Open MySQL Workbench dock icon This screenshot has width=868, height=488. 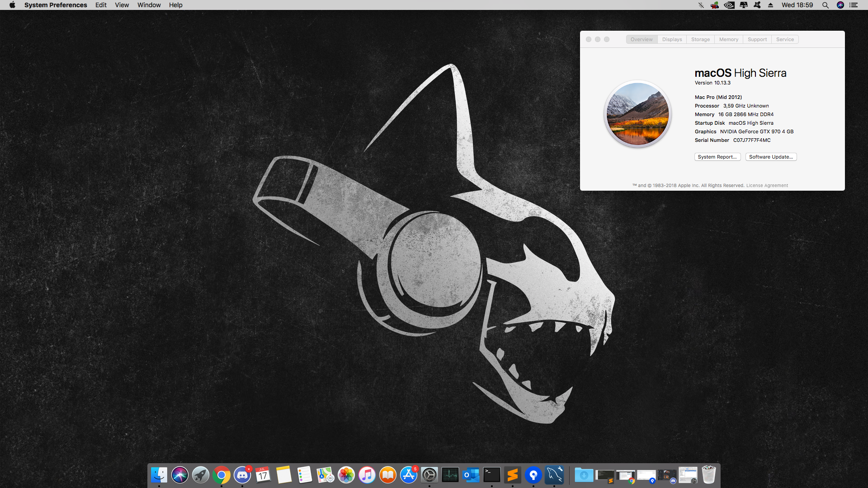coord(554,475)
